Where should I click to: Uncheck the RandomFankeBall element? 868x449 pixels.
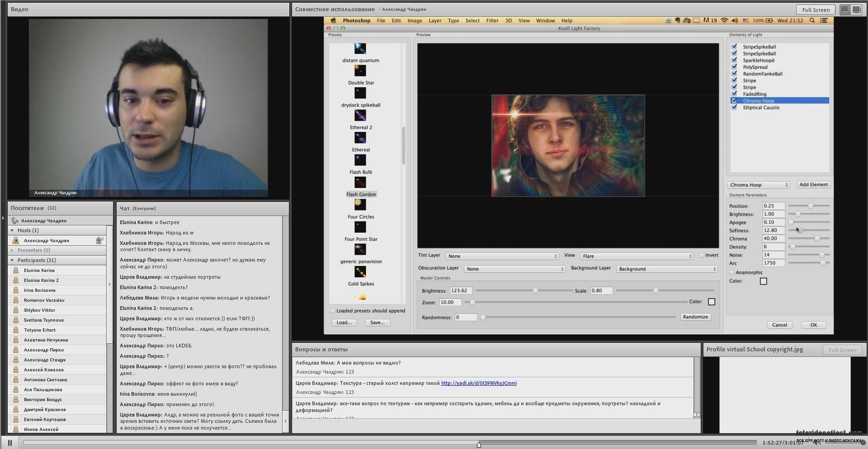734,74
